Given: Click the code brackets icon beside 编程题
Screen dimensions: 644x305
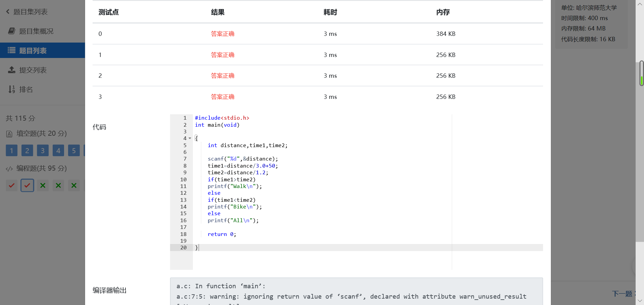Looking at the screenshot, I should coord(9,169).
